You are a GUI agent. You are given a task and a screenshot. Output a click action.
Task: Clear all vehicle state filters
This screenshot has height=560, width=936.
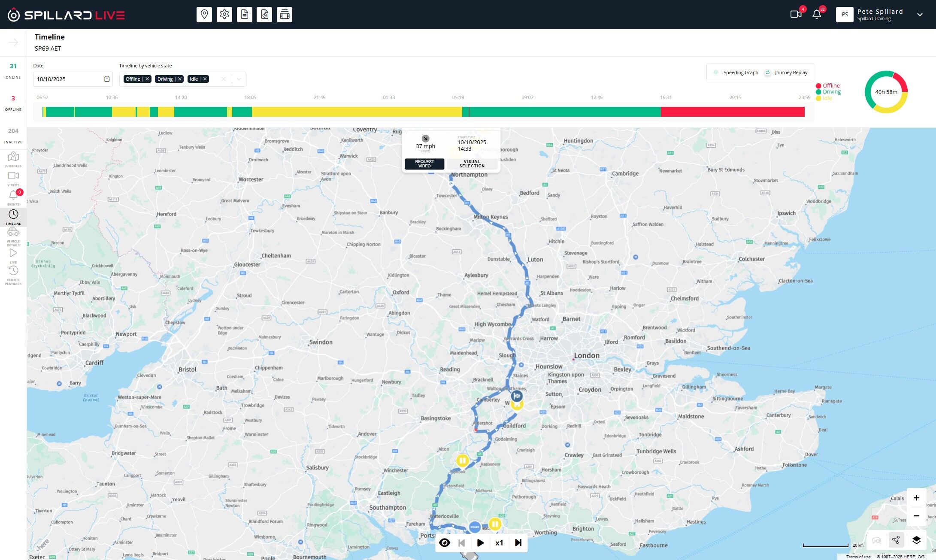coord(224,79)
